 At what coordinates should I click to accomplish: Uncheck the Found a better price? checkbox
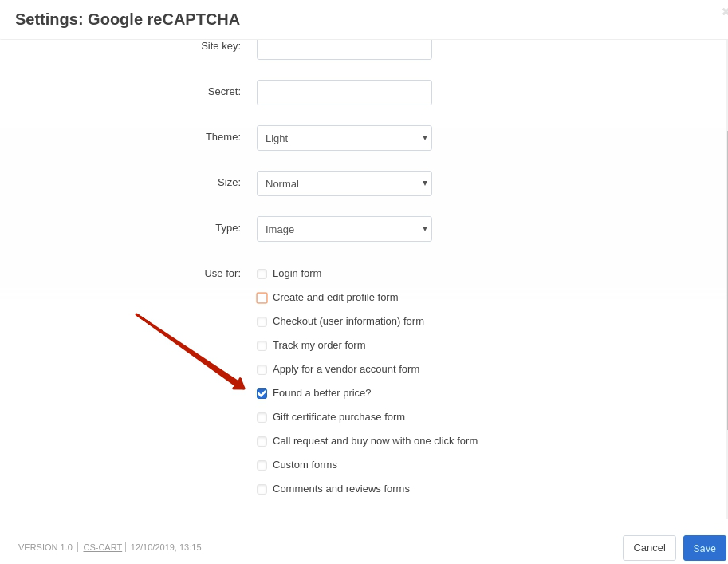(262, 393)
